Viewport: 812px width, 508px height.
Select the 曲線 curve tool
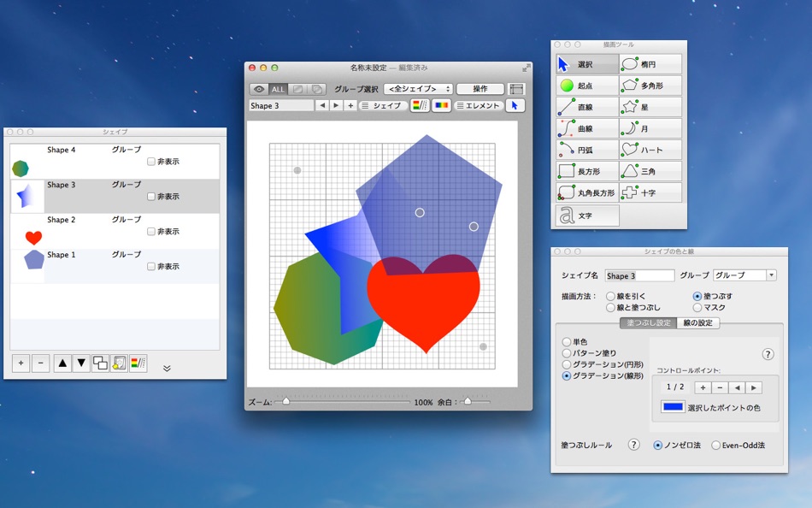587,128
